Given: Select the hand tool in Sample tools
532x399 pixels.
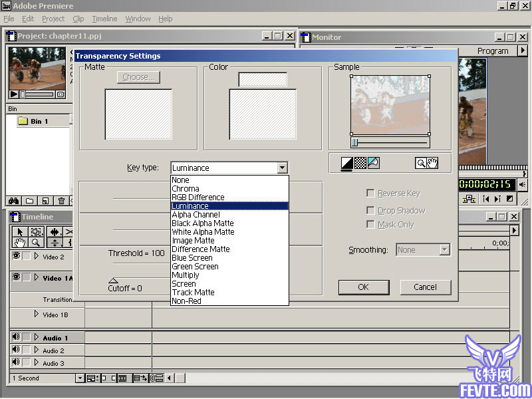Looking at the screenshot, I should pos(432,163).
